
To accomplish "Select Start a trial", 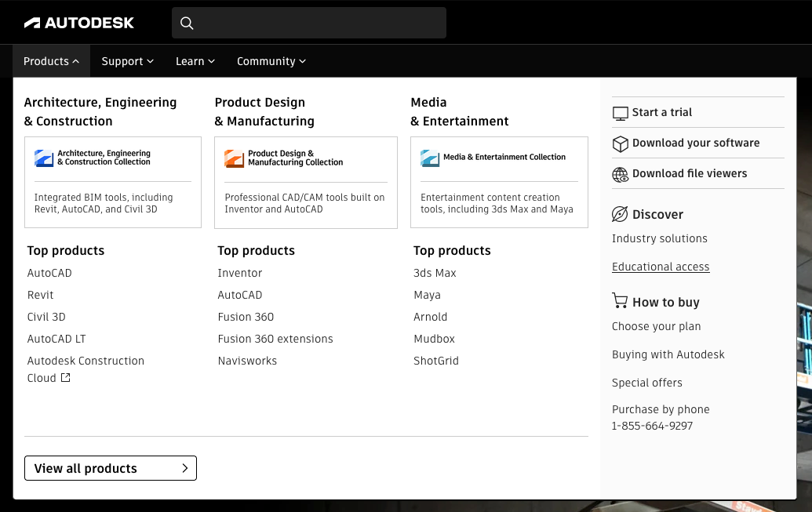I will point(662,112).
